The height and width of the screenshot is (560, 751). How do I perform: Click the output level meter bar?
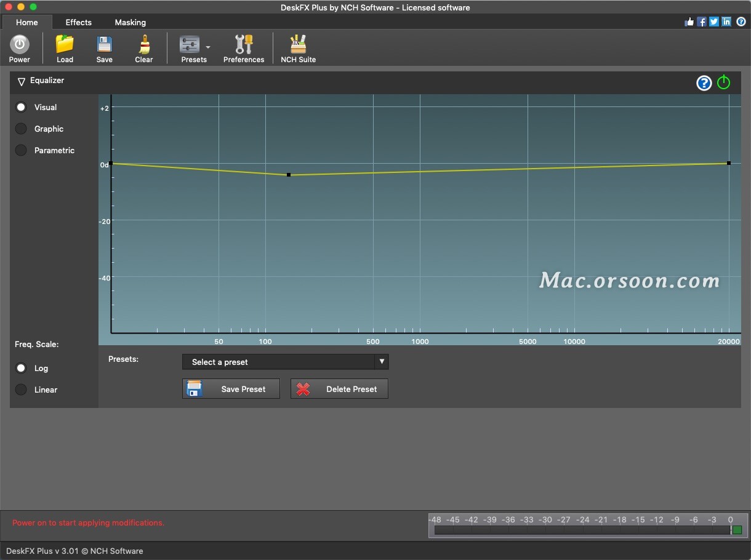(583, 530)
